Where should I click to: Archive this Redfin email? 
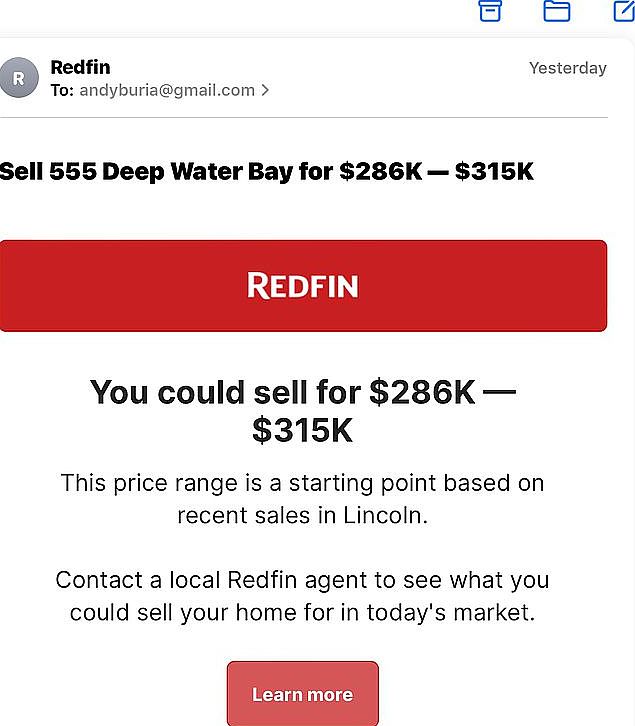(x=489, y=10)
